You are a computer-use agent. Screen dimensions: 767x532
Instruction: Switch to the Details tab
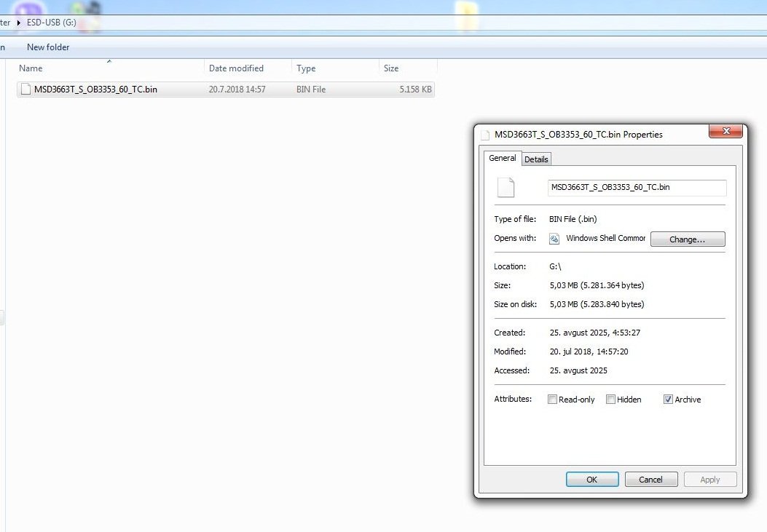click(536, 159)
